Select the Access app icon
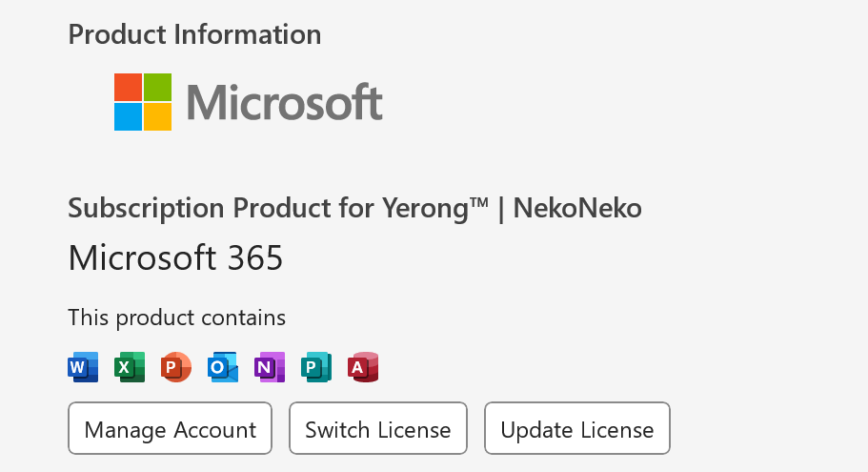Viewport: 868px width, 472px height. (363, 367)
